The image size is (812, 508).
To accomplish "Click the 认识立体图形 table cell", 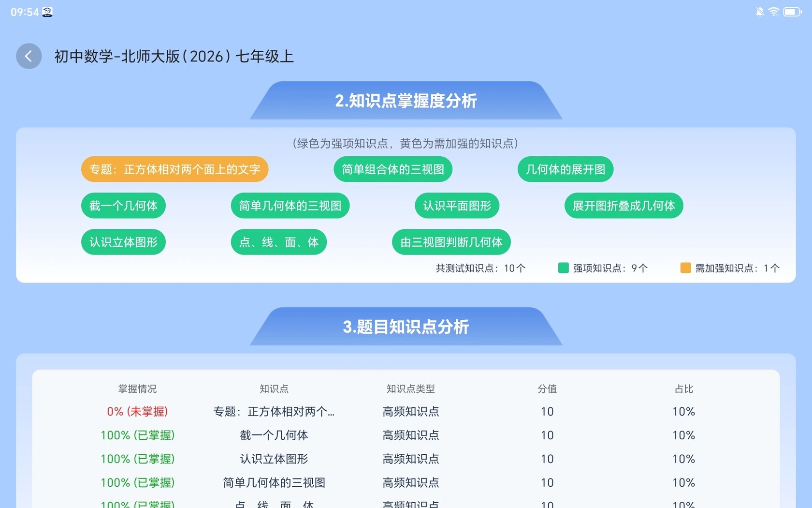I will 274,459.
